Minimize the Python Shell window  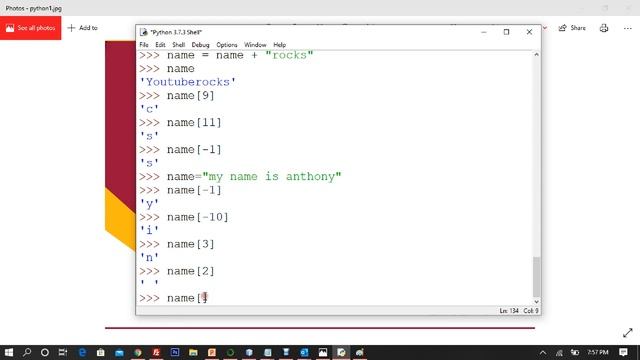pos(484,32)
